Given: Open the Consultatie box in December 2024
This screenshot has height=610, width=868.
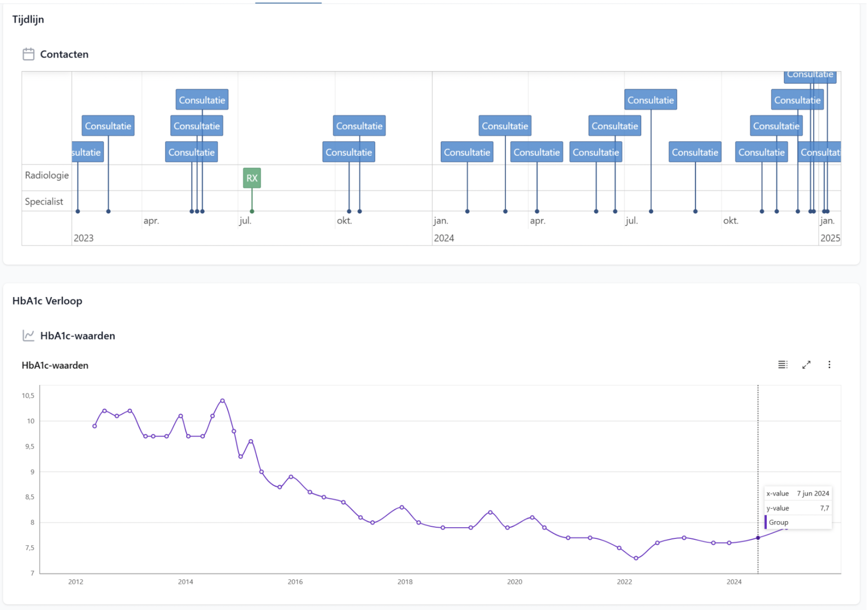Looking at the screenshot, I should (x=798, y=100).
